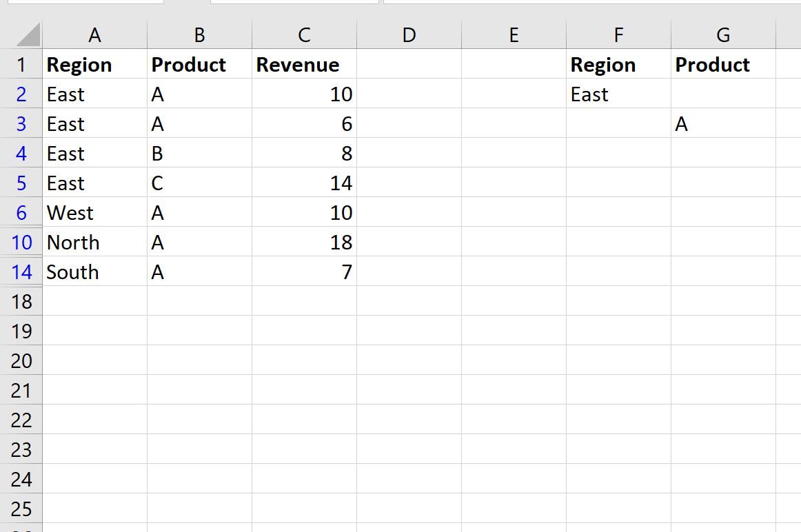Select row 10 header
Screen dimensions: 801x532
click(x=21, y=242)
